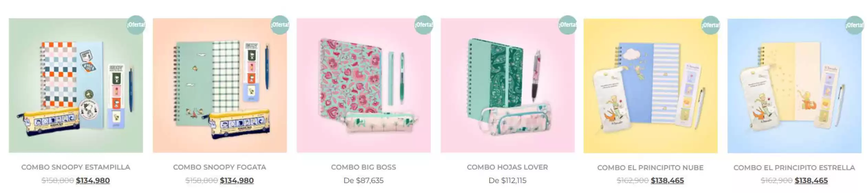Select the COMBO BIG BOSS title
The height and width of the screenshot is (193, 868).
coord(364,167)
